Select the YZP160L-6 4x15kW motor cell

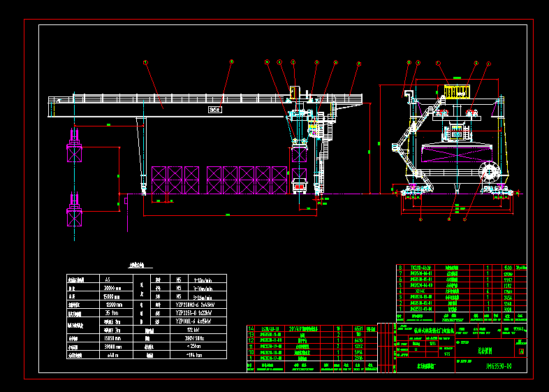click(x=198, y=321)
